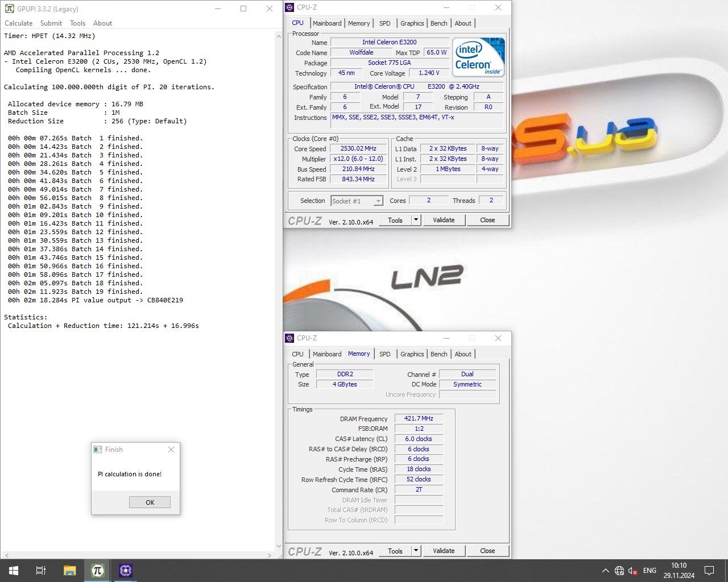Open Bench tab in upper CPU-Z window
This screenshot has height=582, width=728.
pos(439,23)
